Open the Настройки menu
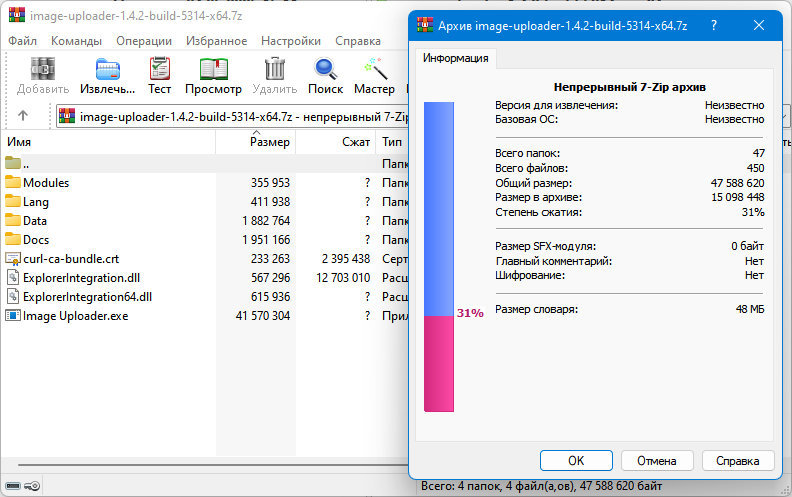The height and width of the screenshot is (497, 792). (x=291, y=41)
